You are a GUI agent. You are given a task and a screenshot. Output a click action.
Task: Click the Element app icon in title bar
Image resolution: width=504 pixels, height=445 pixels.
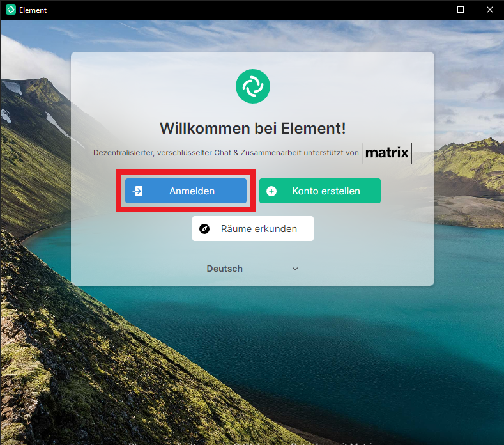pyautogui.click(x=10, y=10)
